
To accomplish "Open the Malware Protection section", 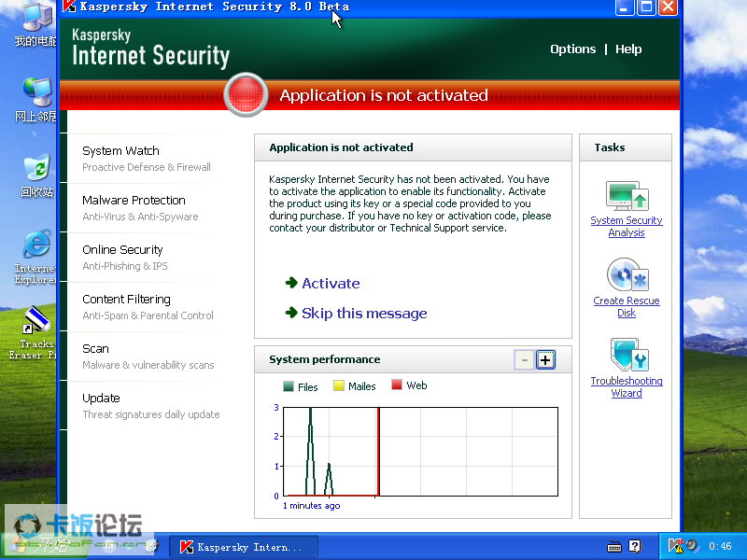I will [x=146, y=207].
